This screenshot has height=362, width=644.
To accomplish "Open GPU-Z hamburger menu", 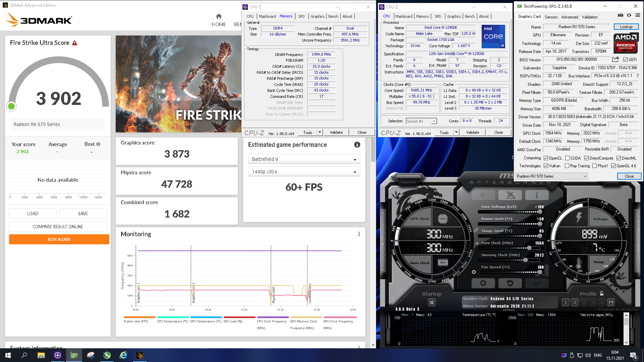I will click(638, 15).
